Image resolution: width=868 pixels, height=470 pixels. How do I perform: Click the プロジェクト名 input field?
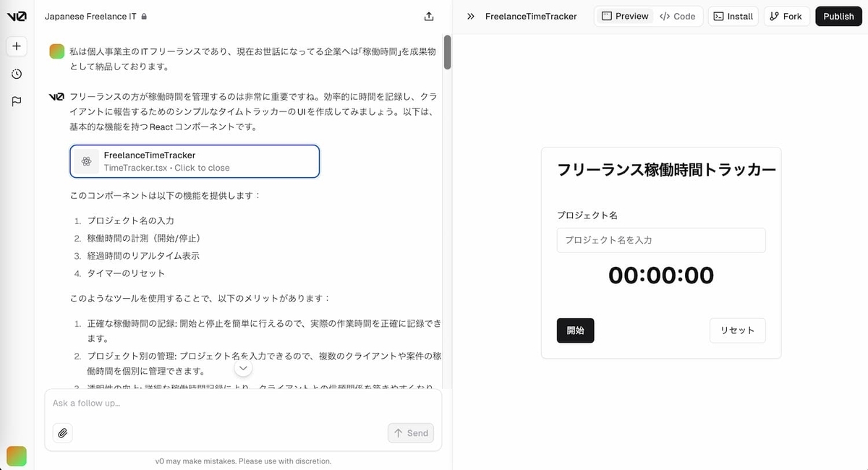[x=660, y=240]
